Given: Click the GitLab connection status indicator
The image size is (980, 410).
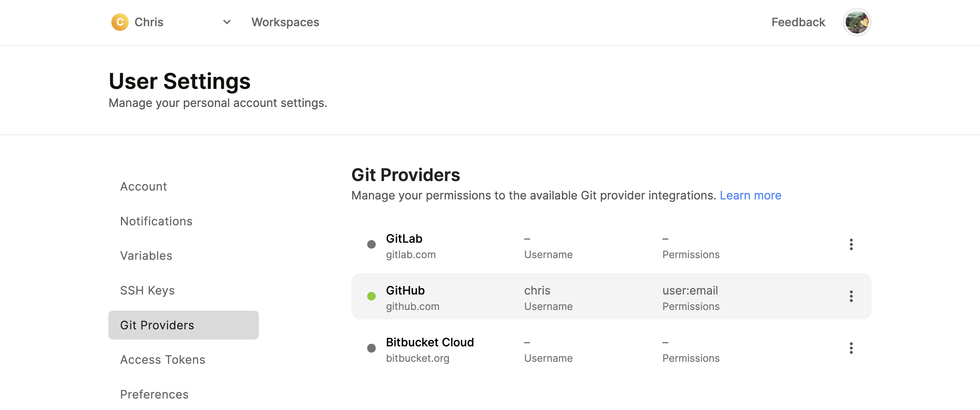Looking at the screenshot, I should tap(370, 244).
